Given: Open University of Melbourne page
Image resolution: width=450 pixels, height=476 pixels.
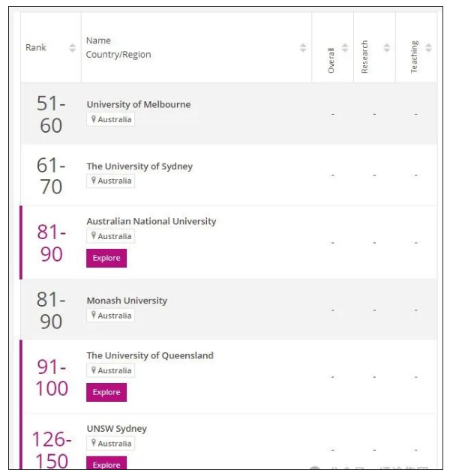Looking at the screenshot, I should (x=139, y=104).
